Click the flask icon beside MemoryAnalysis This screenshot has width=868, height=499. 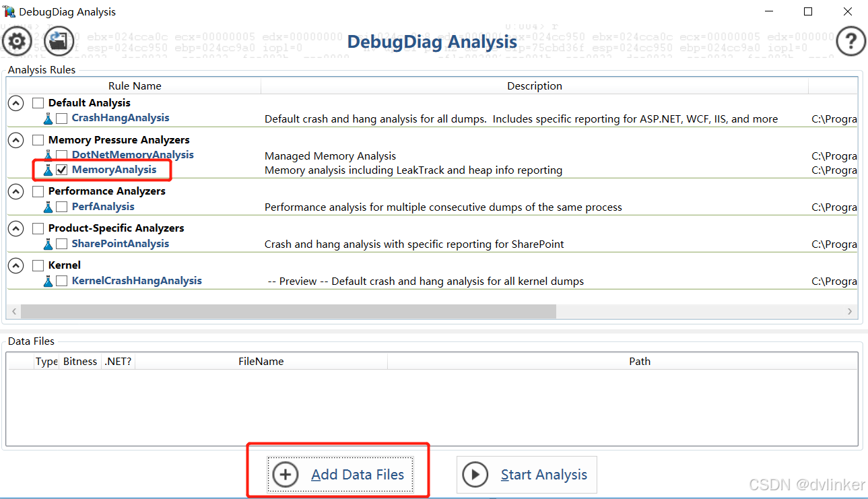click(x=48, y=170)
